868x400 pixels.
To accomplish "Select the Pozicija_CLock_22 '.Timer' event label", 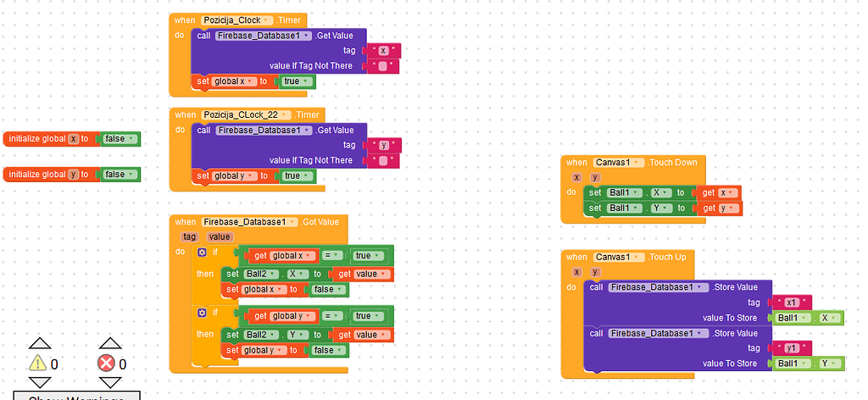I will click(x=306, y=115).
